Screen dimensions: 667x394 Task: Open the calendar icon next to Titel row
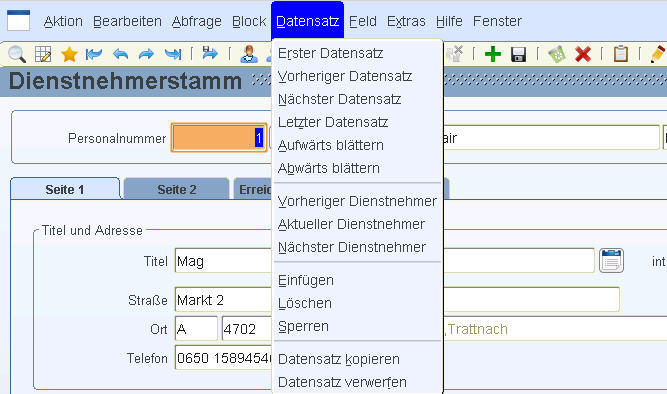click(x=611, y=260)
